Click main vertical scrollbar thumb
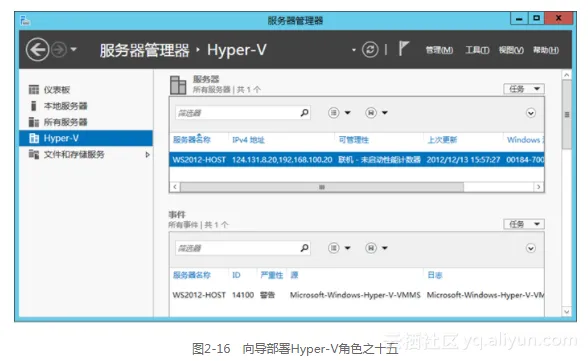588x361 pixels. click(x=567, y=114)
